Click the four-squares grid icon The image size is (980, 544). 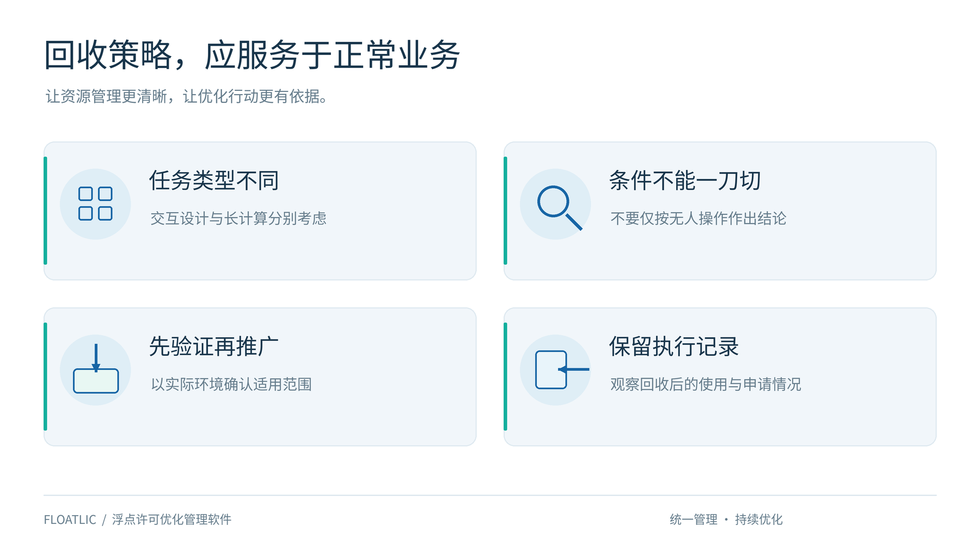(95, 204)
